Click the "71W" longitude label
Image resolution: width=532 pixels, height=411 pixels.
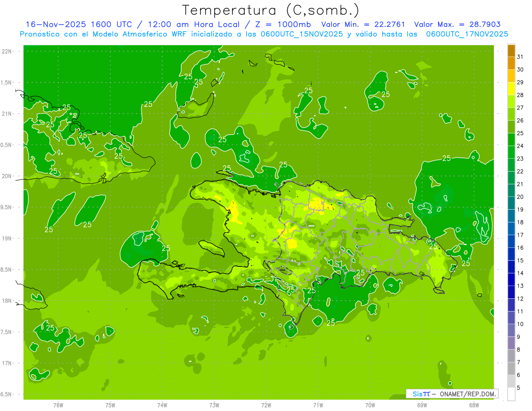[318, 405]
